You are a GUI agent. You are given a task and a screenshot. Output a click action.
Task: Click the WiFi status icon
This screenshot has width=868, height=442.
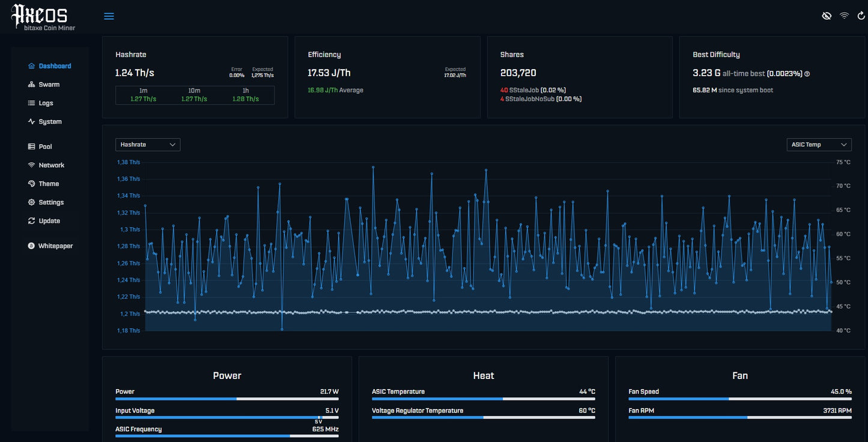point(844,16)
